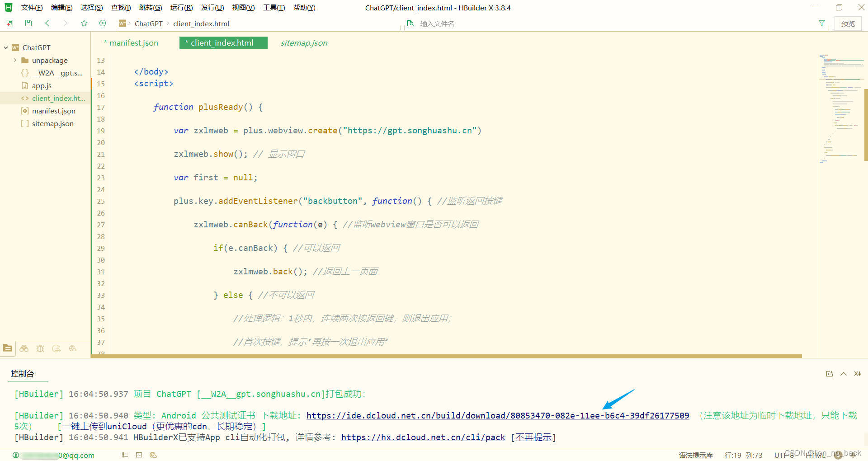Click the run play icon in toolbar

(x=103, y=23)
